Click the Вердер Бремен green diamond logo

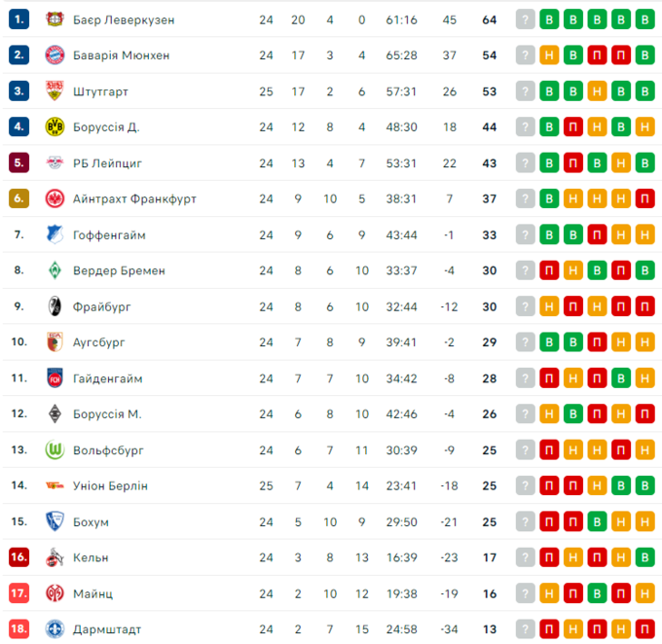[54, 270]
